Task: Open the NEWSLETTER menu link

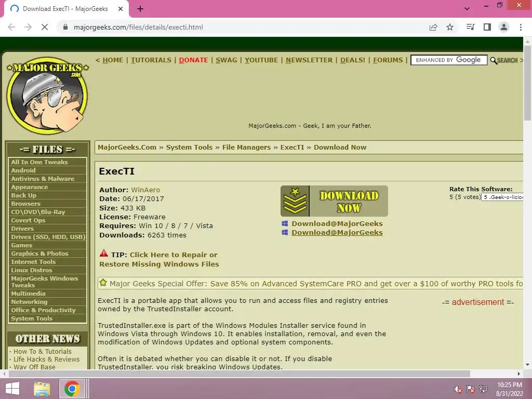Action: [x=309, y=60]
